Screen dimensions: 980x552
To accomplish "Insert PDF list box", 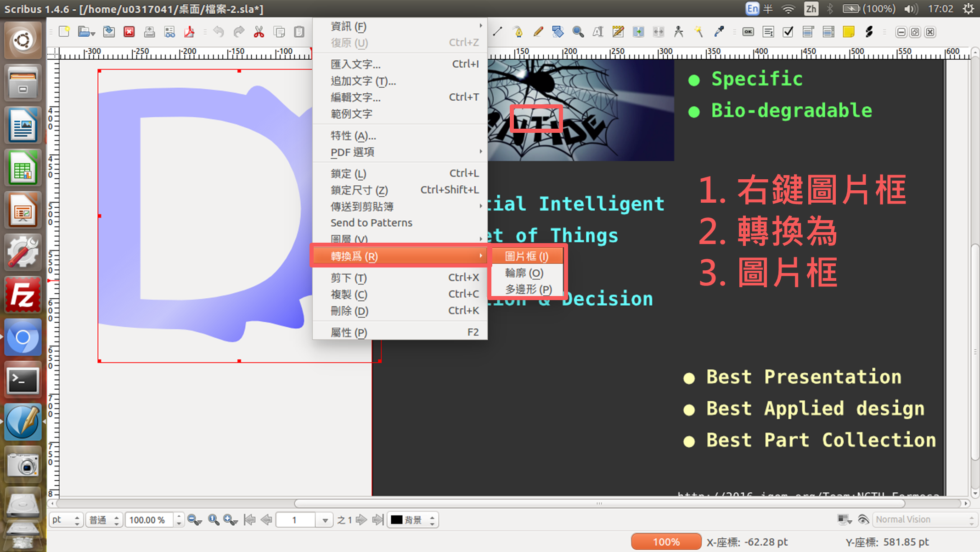I will point(828,32).
